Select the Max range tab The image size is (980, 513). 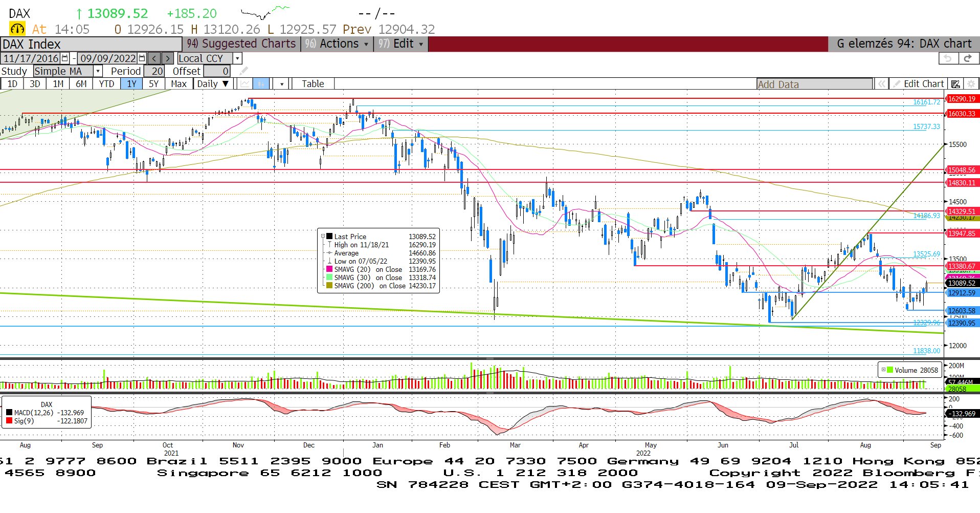(x=179, y=84)
